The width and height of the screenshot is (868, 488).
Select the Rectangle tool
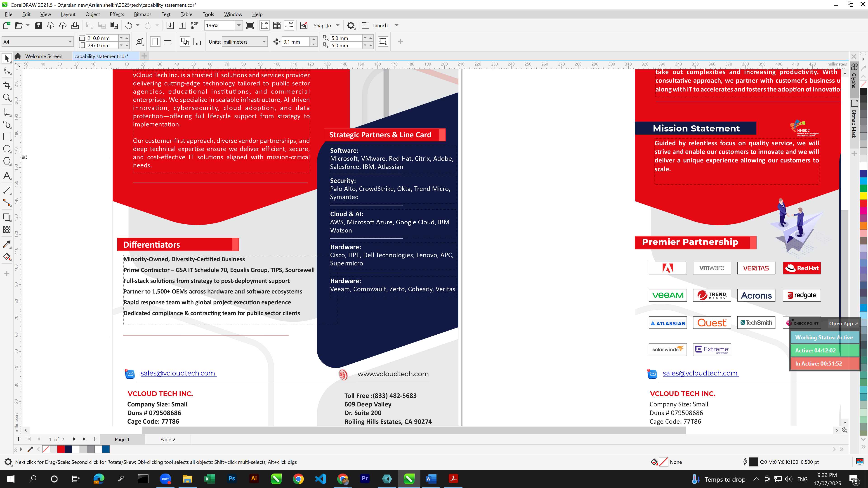click(x=7, y=136)
